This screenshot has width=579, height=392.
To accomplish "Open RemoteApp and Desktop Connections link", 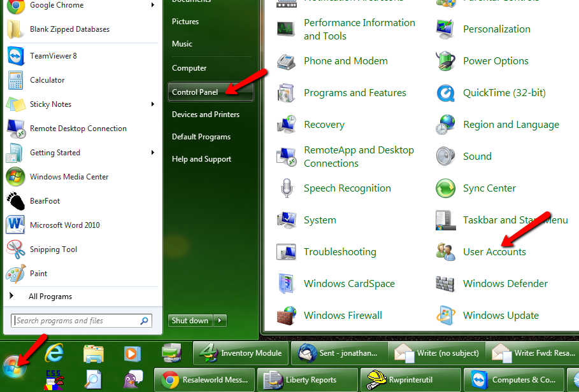I will click(x=359, y=157).
